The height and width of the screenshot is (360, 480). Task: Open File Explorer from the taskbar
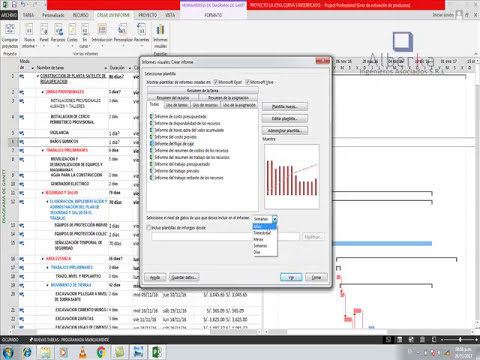(x=46, y=352)
